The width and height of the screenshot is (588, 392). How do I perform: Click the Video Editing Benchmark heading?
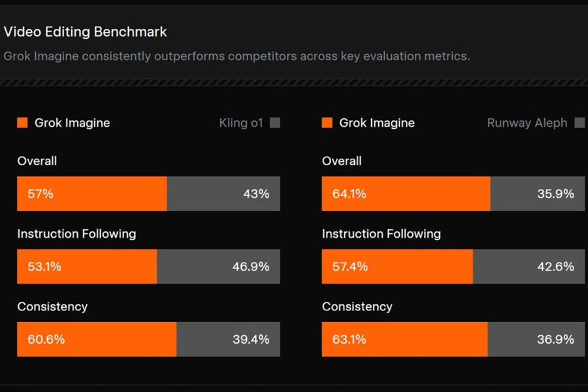(86, 31)
